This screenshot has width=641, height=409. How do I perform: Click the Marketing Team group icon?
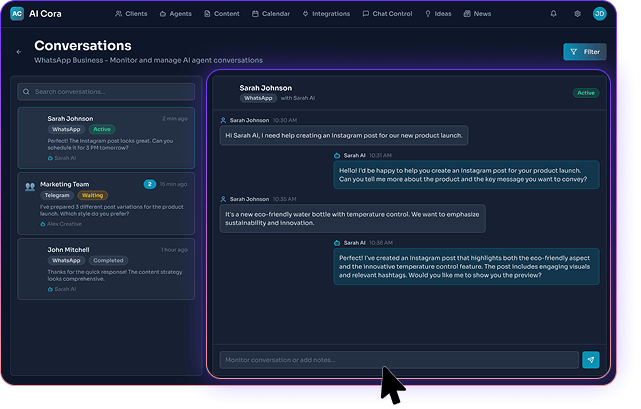(x=30, y=185)
